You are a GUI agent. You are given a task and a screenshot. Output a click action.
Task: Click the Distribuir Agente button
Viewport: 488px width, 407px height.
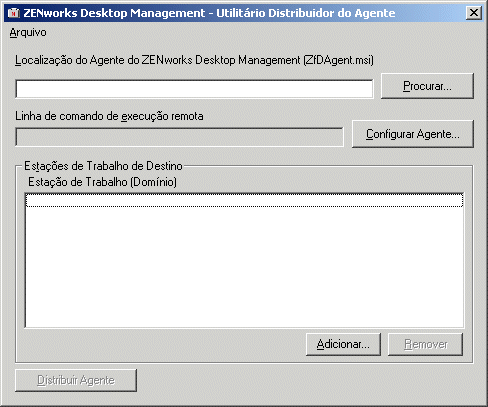point(76,380)
